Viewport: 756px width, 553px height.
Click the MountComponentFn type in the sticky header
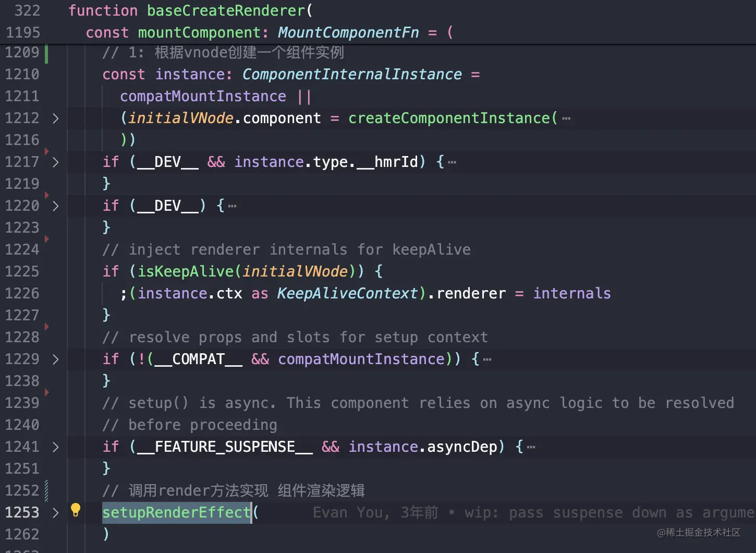click(x=348, y=32)
